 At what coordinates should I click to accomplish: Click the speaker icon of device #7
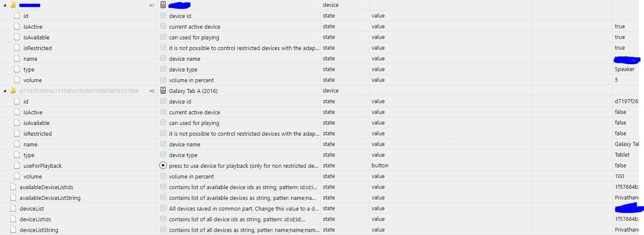pos(163,5)
